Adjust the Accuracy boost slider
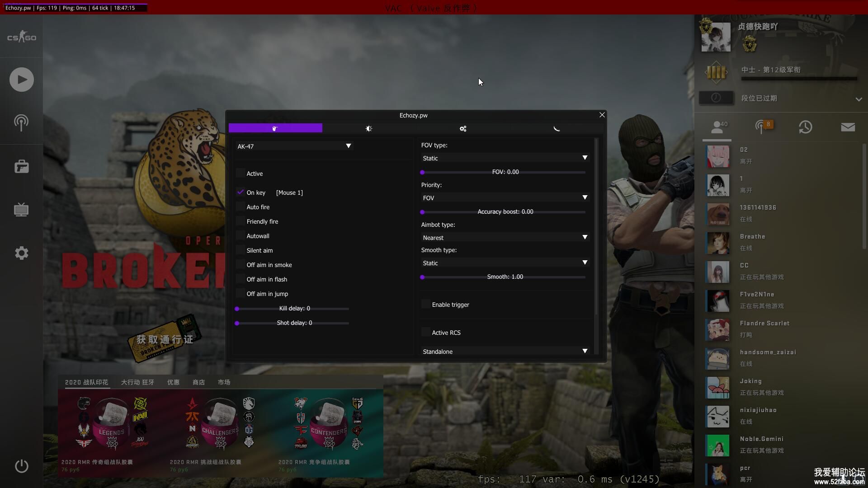868x488 pixels. 504,212
